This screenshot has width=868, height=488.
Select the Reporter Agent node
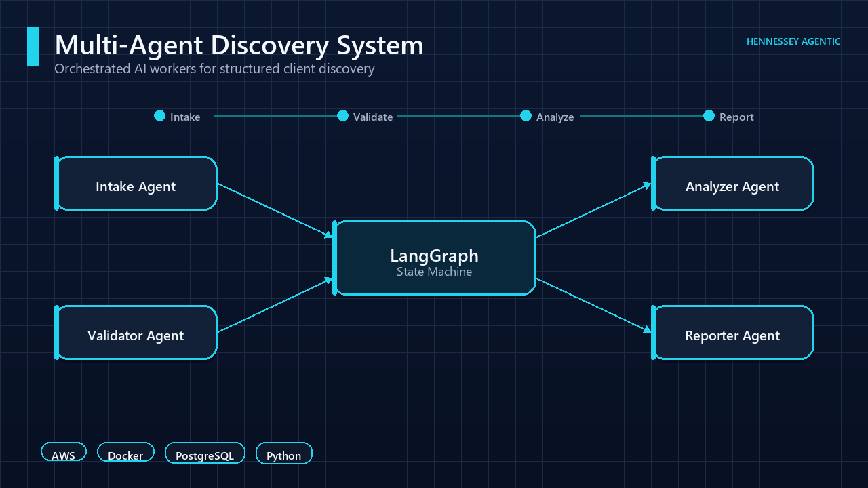click(x=732, y=333)
